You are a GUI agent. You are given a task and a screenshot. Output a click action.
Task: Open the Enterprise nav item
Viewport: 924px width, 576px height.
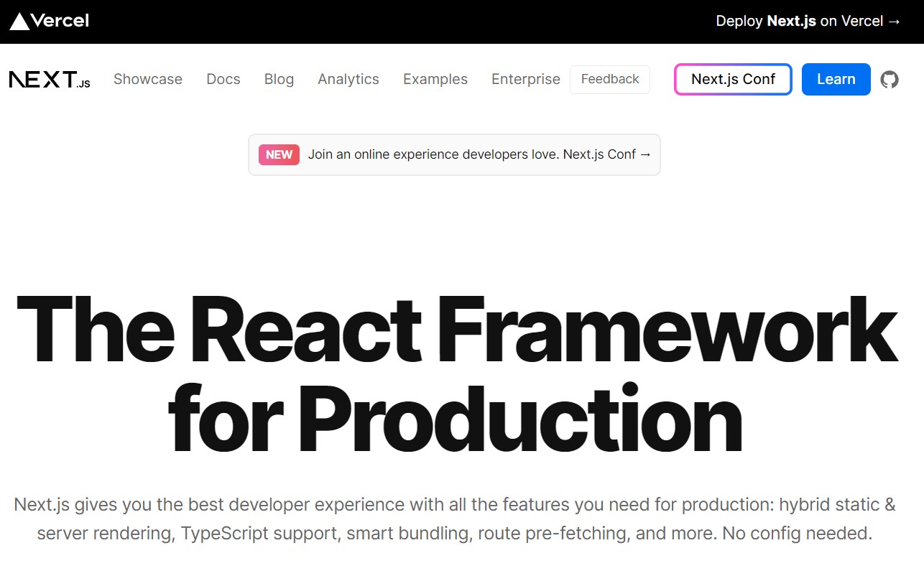(526, 79)
